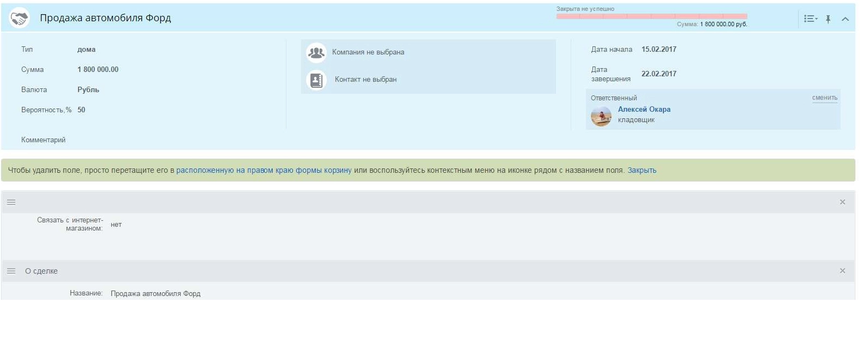Select 'Компания не выбрана' field
Image resolution: width=868 pixels, height=338 pixels.
368,52
